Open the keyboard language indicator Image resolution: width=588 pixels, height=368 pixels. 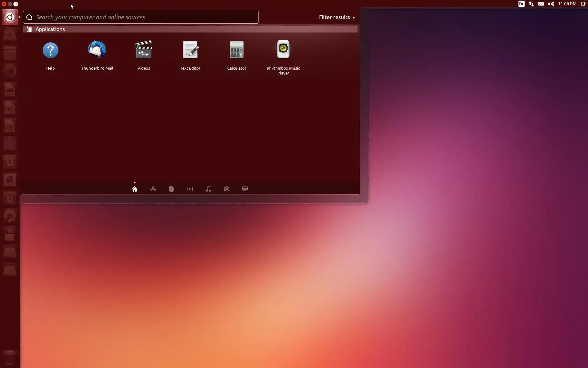521,4
